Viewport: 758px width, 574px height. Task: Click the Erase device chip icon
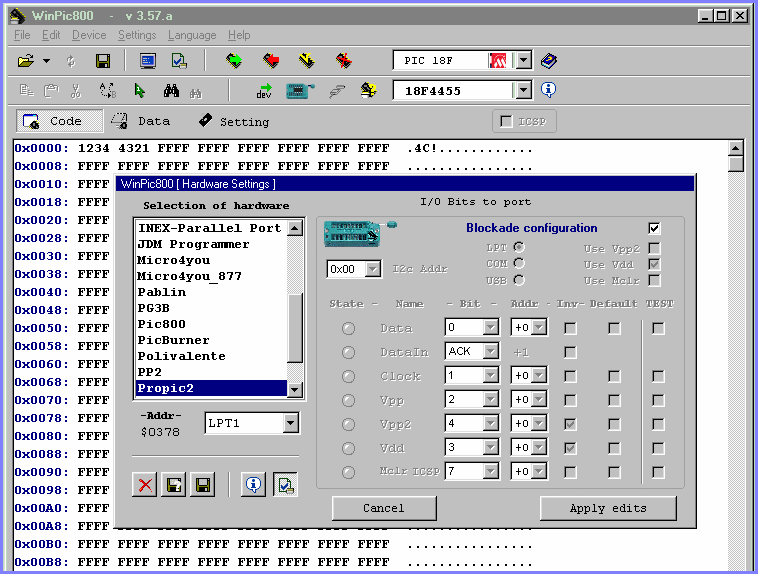coord(344,60)
